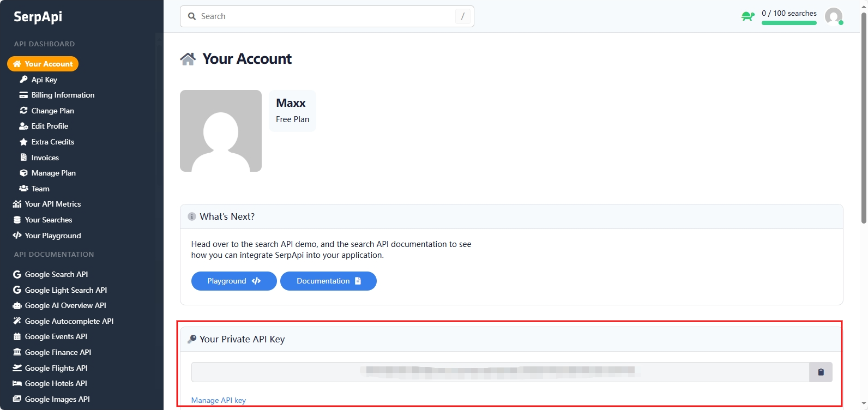Image resolution: width=868 pixels, height=410 pixels.
Task: Open Google Light Search API docs
Action: [65, 290]
